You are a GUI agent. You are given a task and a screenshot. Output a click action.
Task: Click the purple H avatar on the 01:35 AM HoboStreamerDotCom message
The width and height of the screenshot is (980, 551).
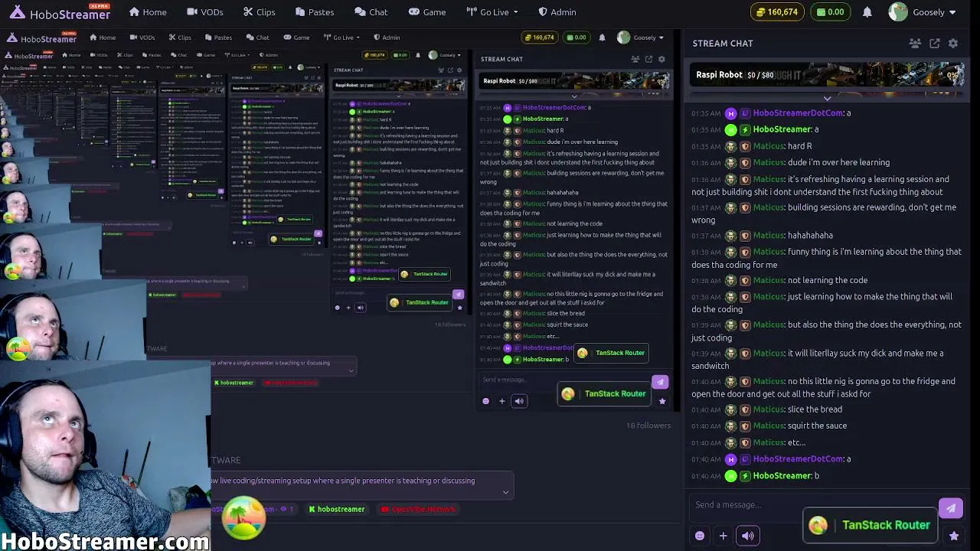(731, 113)
